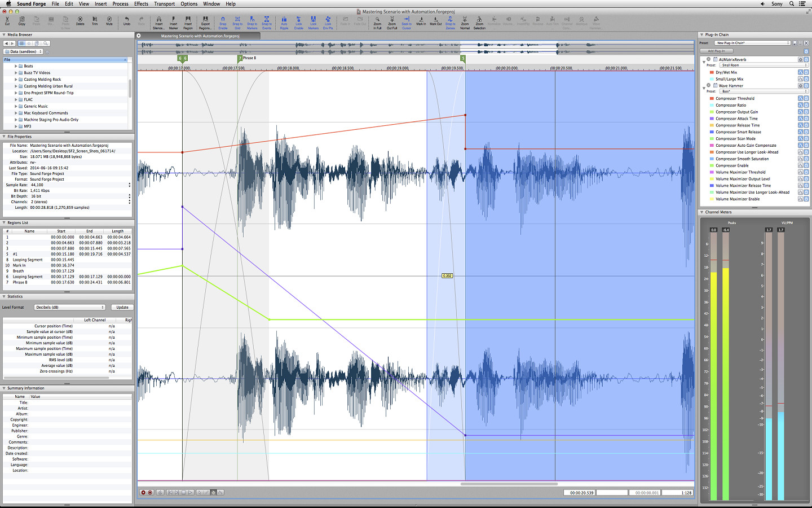Click the Trim tool in toolbar
This screenshot has width=812, height=508.
point(95,21)
